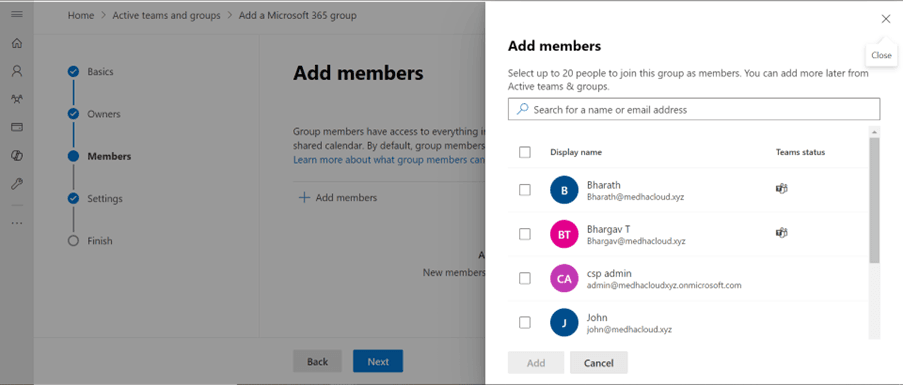The height and width of the screenshot is (385, 903).
Task: Open Learn more about group members link
Action: tap(389, 159)
